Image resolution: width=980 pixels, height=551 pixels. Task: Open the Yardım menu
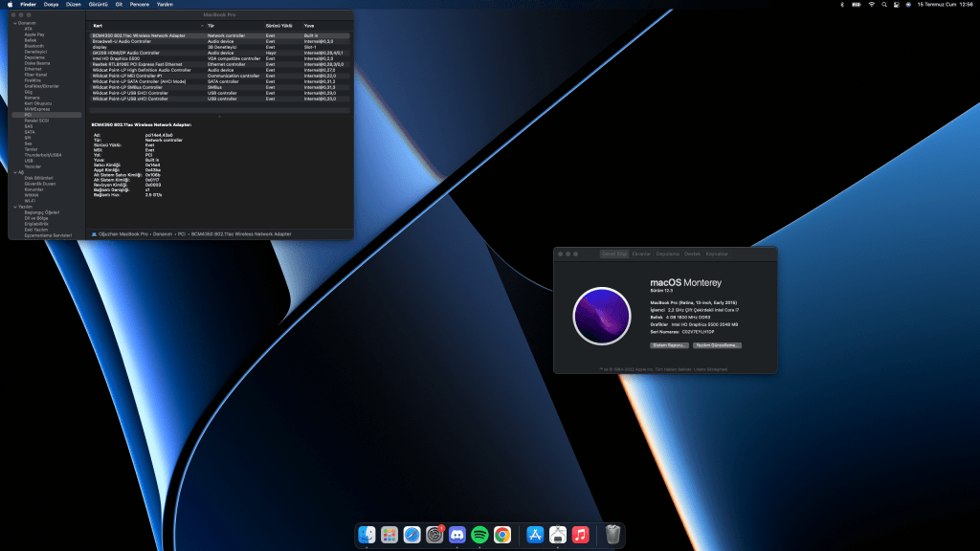pyautogui.click(x=165, y=5)
